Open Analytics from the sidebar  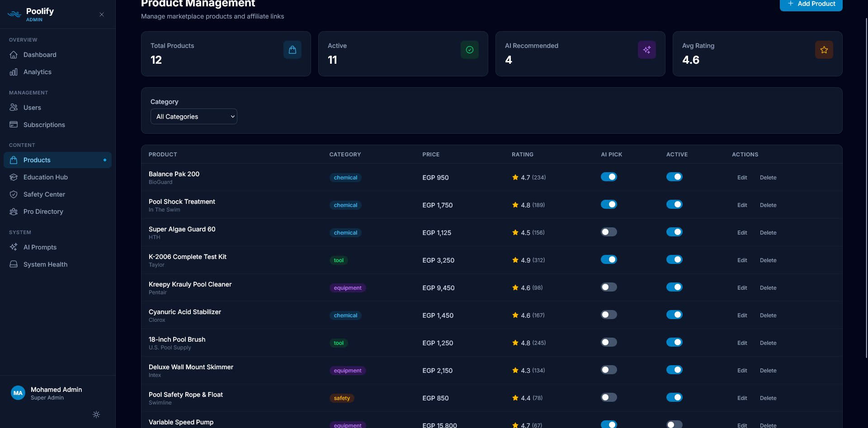(57, 72)
